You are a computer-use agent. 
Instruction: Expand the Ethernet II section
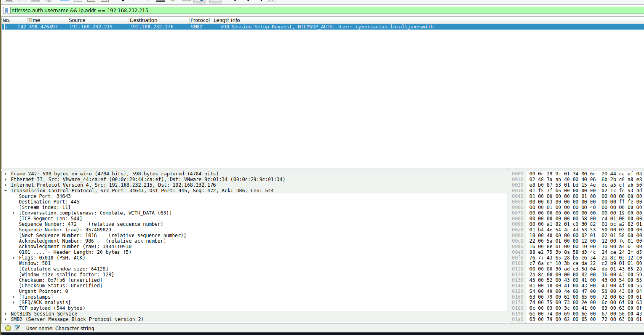[x=6, y=180]
